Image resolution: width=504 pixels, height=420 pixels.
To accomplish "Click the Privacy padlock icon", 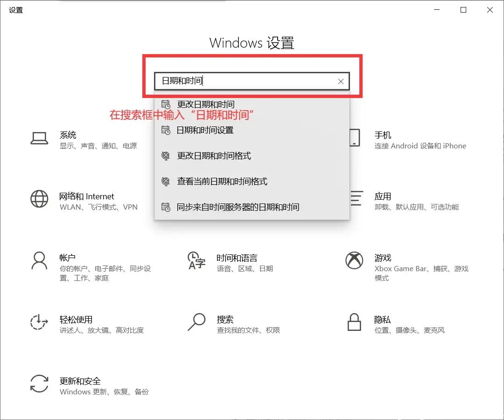I will (354, 322).
